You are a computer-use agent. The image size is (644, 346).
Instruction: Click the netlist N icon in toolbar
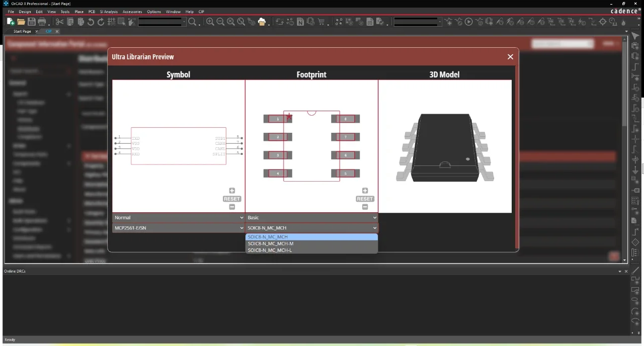(300, 22)
